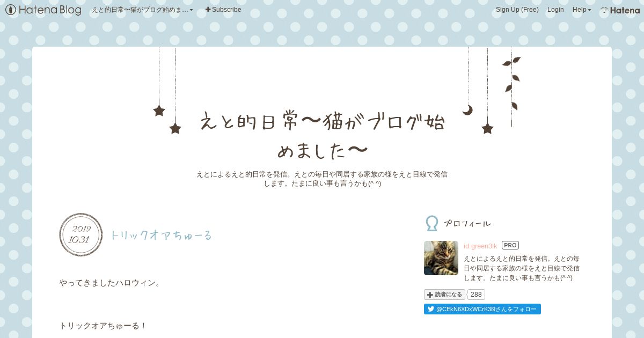The height and width of the screenshot is (338, 644).
Task: Select text トリックオアちゅーる！ in post body
Action: (103, 326)
